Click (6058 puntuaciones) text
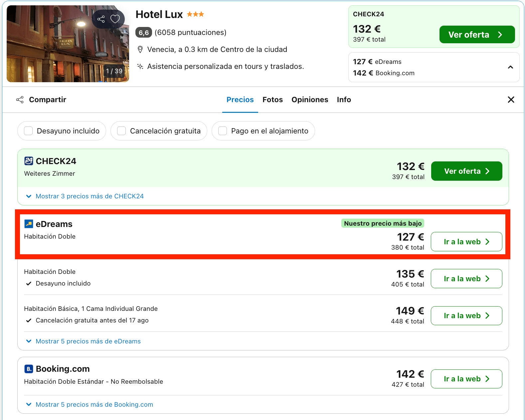Image resolution: width=525 pixels, height=420 pixels. click(190, 33)
